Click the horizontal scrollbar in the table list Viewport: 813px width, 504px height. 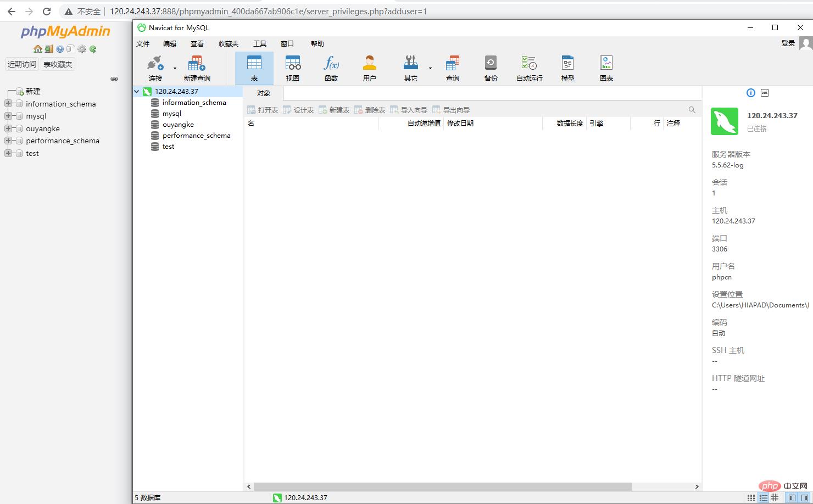pyautogui.click(x=442, y=486)
